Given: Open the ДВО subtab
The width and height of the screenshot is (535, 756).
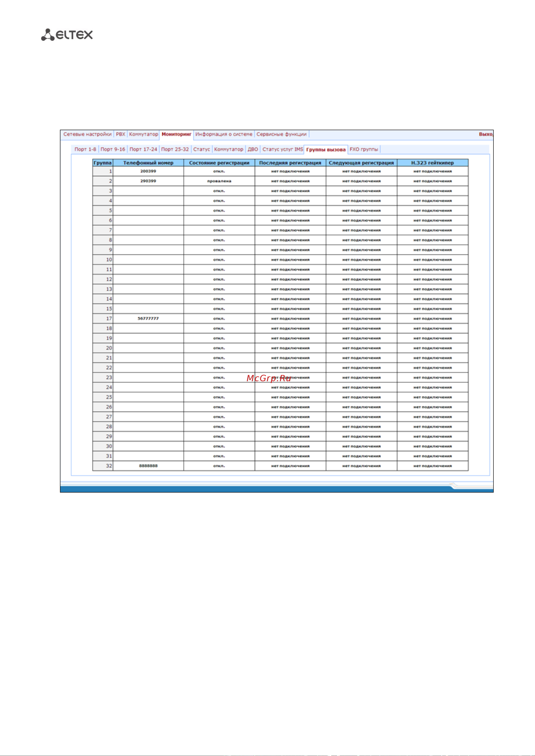Looking at the screenshot, I should [253, 149].
